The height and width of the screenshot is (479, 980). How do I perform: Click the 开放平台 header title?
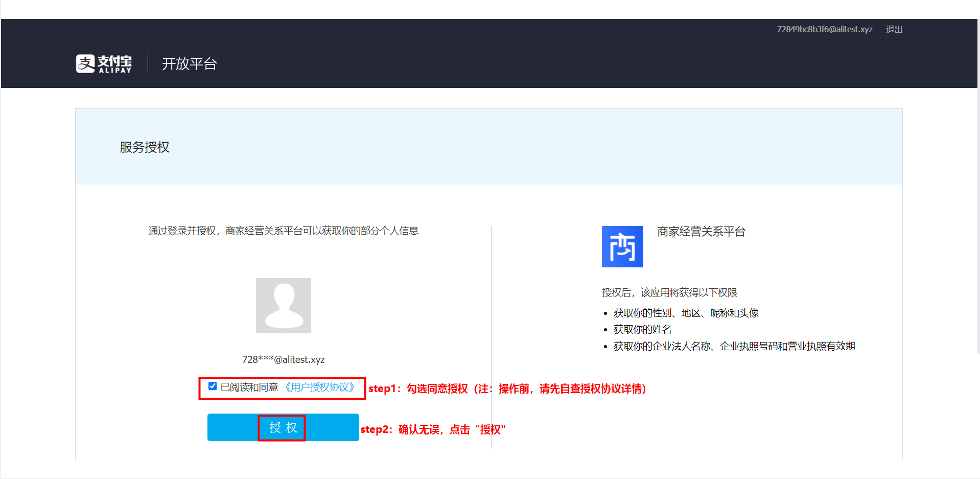pyautogui.click(x=190, y=64)
